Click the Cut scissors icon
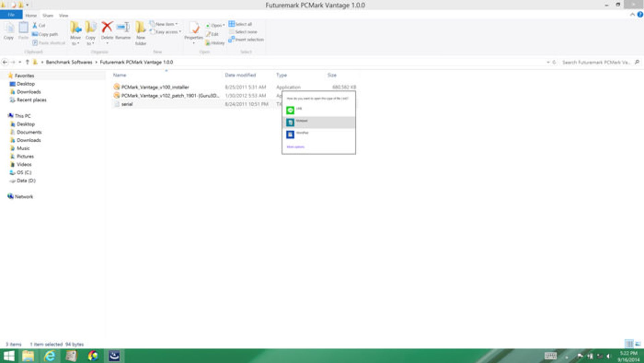 tap(35, 25)
